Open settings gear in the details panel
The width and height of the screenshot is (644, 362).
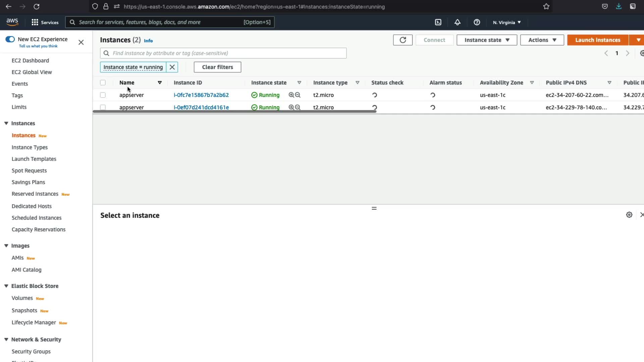pos(629,215)
